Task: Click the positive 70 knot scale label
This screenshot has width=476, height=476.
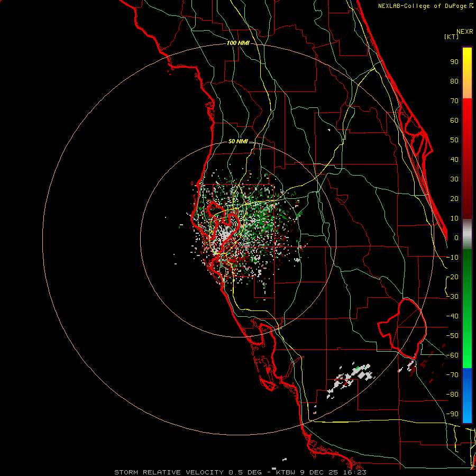Action: 454,101
